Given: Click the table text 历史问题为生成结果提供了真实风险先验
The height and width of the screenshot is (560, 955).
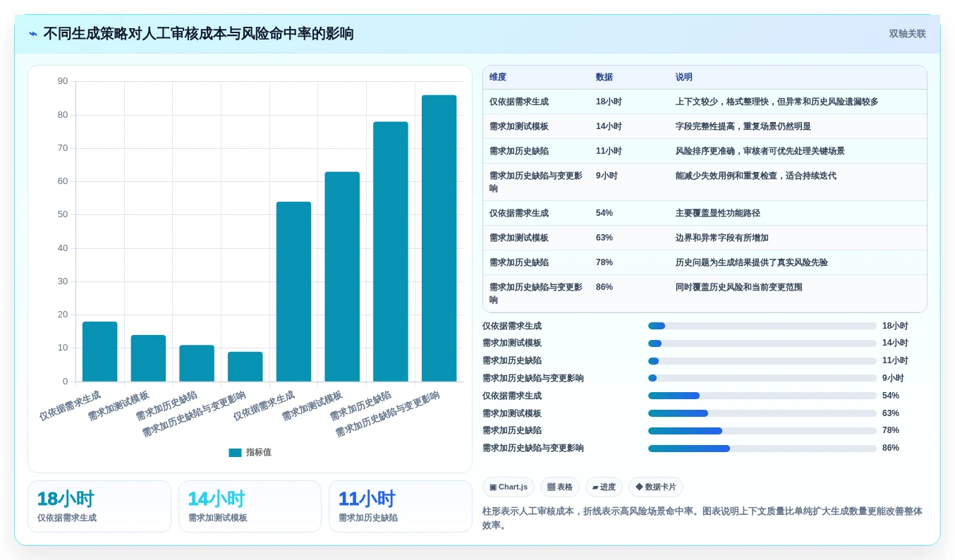Looking at the screenshot, I should point(752,262).
